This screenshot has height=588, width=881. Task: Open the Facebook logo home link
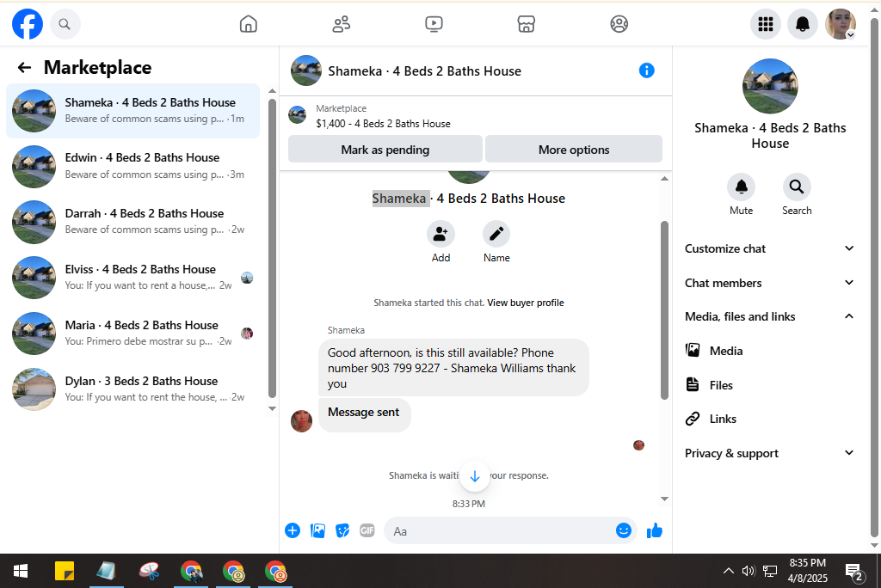pos(27,24)
